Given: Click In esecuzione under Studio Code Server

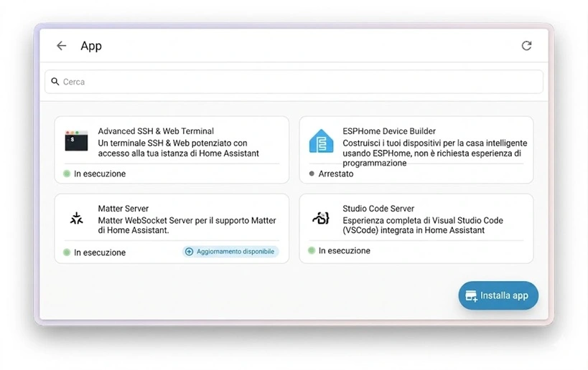Looking at the screenshot, I should coord(344,250).
